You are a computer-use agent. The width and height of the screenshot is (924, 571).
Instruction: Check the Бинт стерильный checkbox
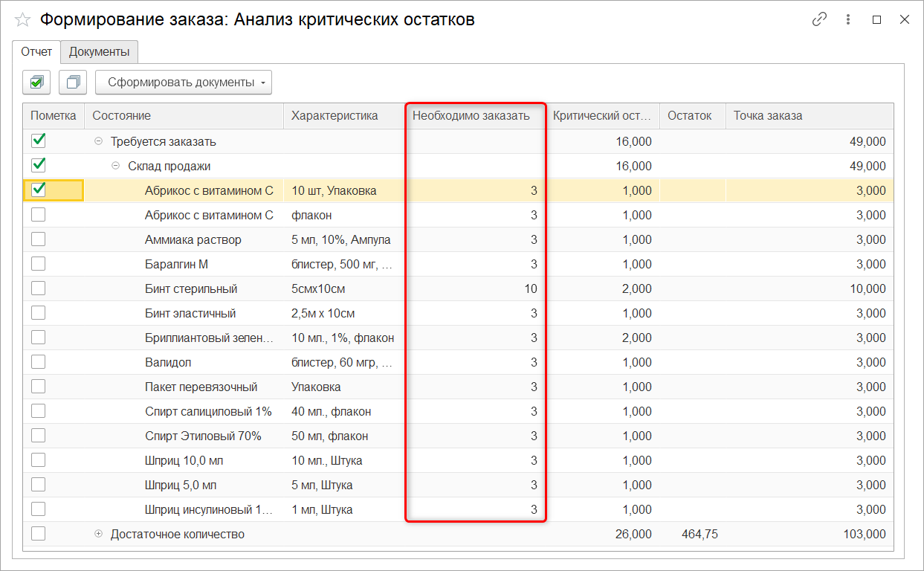[x=39, y=288]
